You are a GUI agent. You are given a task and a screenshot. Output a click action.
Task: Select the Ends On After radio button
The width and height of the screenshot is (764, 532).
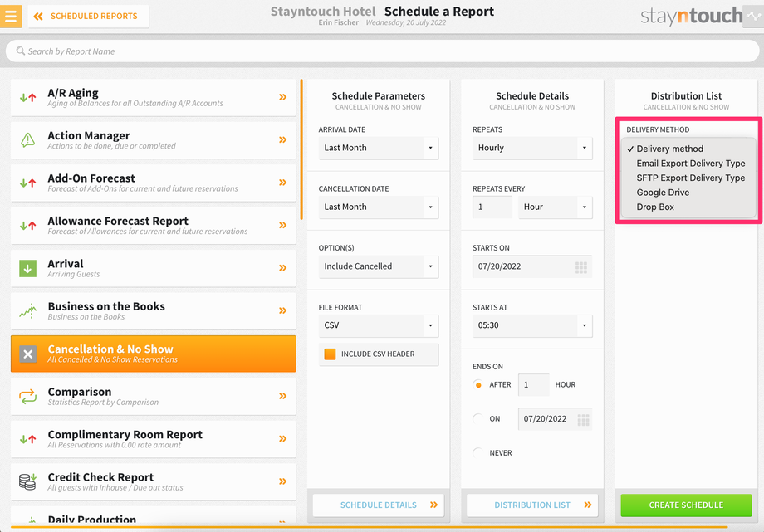(x=478, y=385)
